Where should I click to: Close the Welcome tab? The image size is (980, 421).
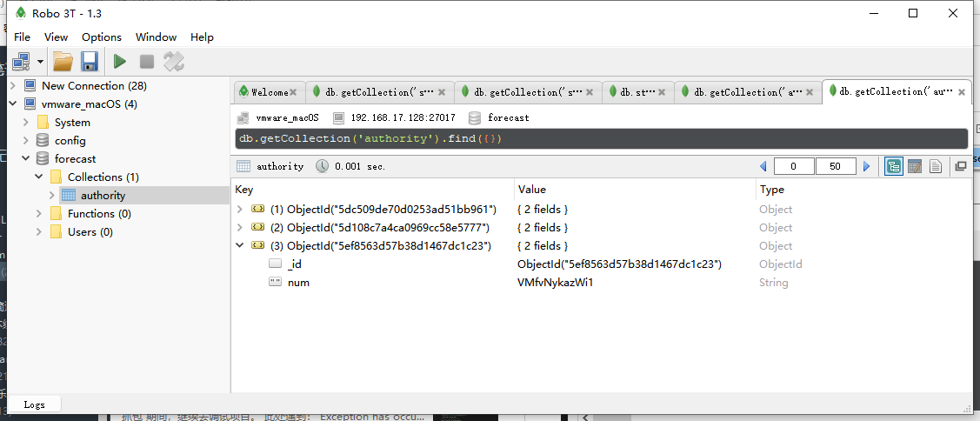click(x=293, y=92)
